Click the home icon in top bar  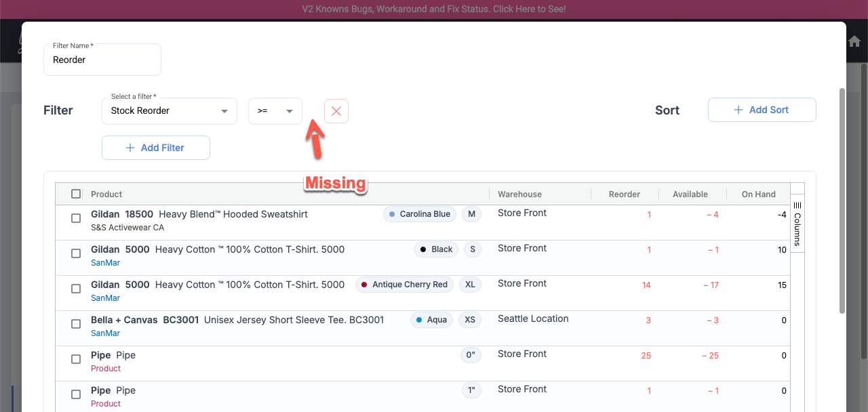[854, 41]
